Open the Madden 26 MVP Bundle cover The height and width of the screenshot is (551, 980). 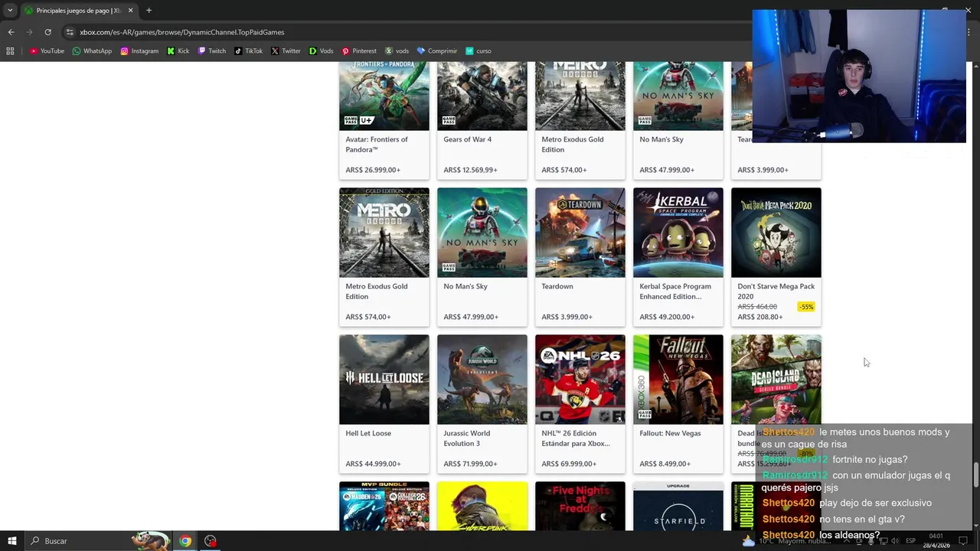click(x=384, y=506)
